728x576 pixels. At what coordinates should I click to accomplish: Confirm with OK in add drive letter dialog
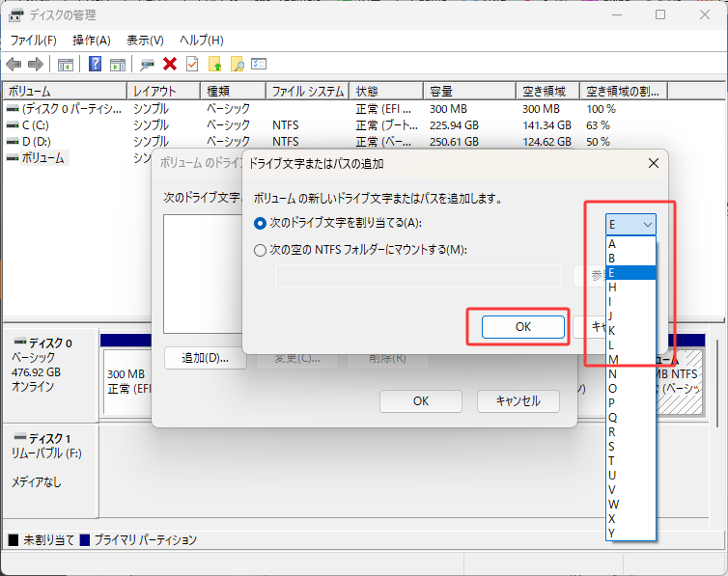tap(523, 327)
